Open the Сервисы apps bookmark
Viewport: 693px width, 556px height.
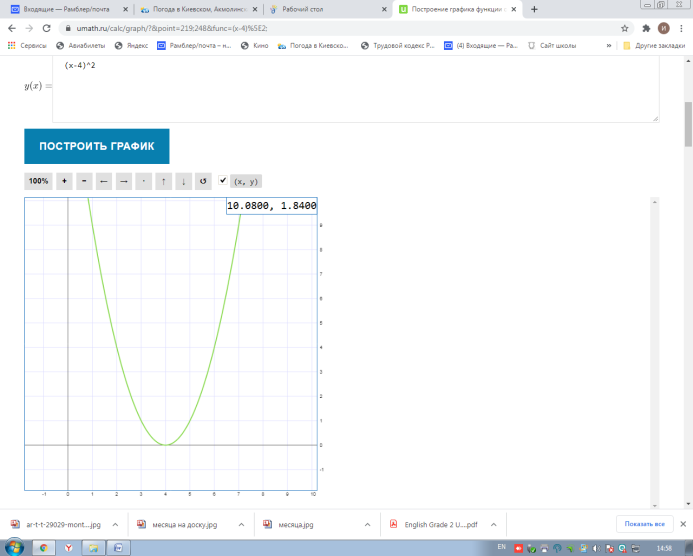pyautogui.click(x=27, y=46)
